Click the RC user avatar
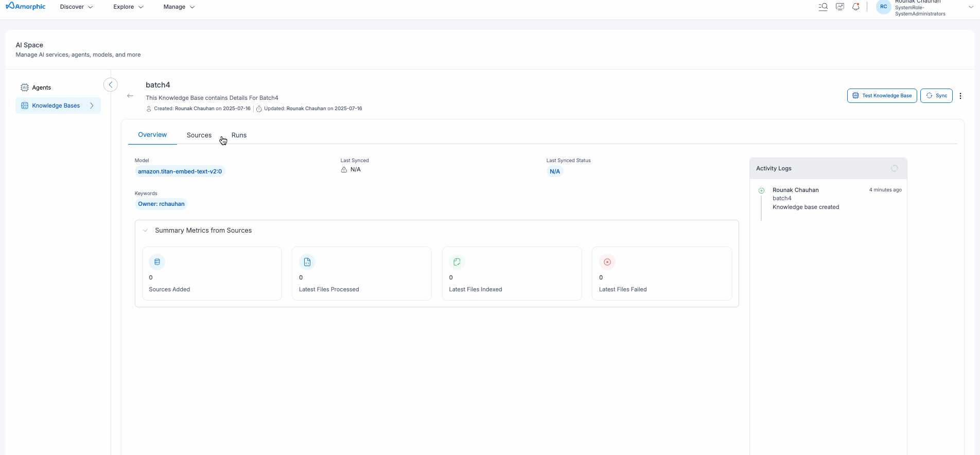The height and width of the screenshot is (455, 980). coord(883,7)
